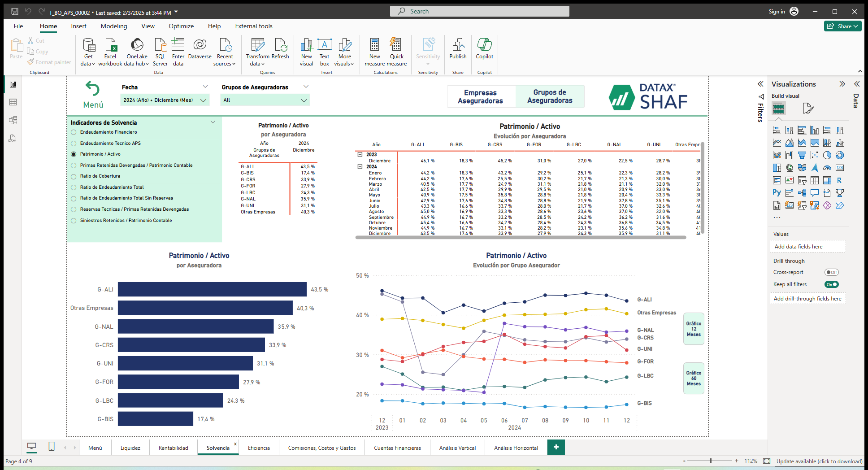Click the Update available download link

(819, 461)
